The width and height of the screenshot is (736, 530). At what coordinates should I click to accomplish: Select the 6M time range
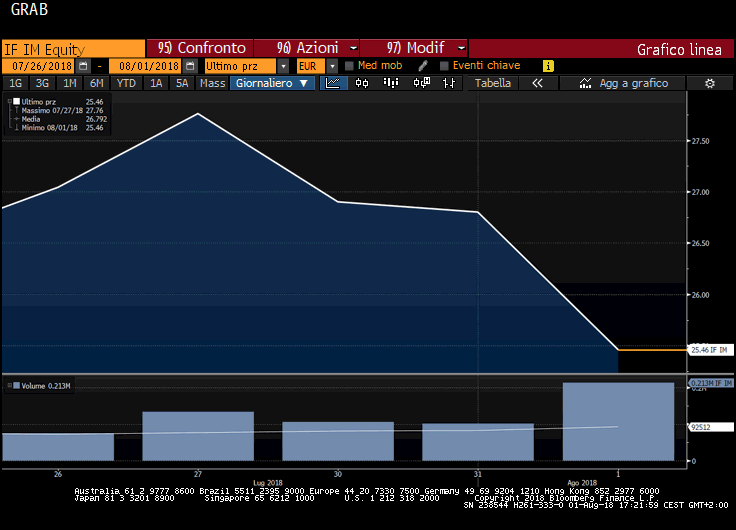pyautogui.click(x=97, y=83)
